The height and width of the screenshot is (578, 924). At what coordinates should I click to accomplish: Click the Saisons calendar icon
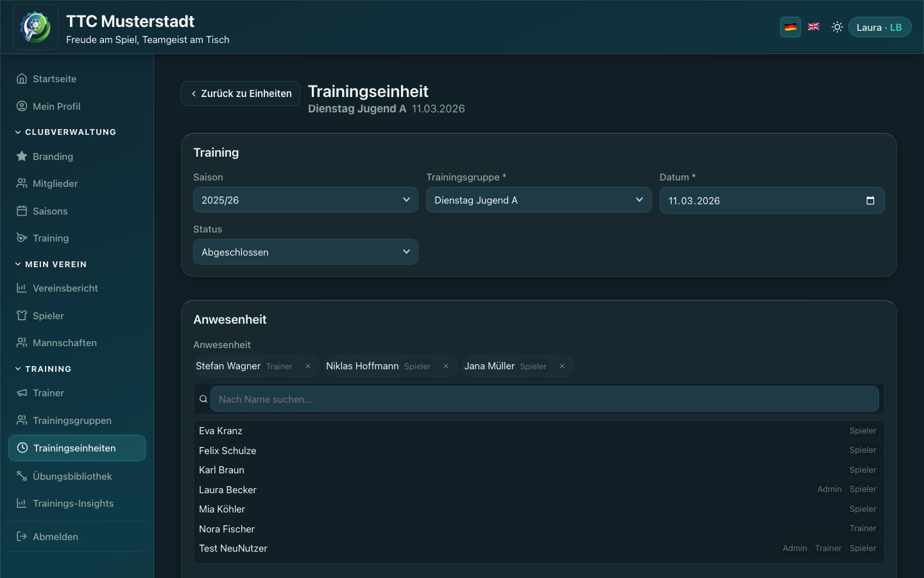click(x=22, y=211)
